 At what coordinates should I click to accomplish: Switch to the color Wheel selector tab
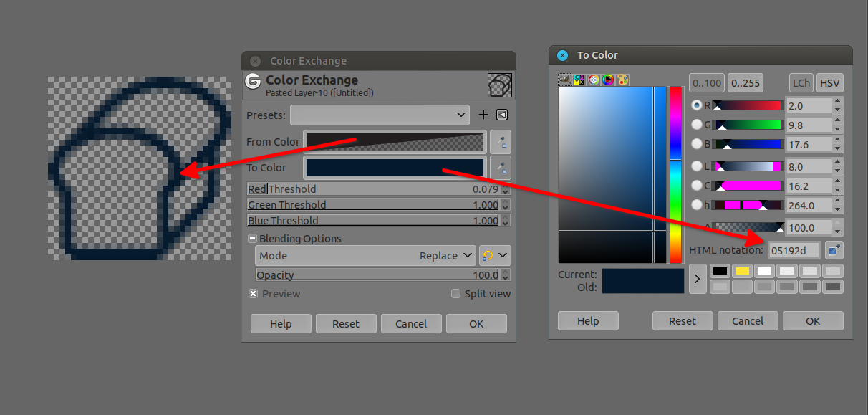608,80
